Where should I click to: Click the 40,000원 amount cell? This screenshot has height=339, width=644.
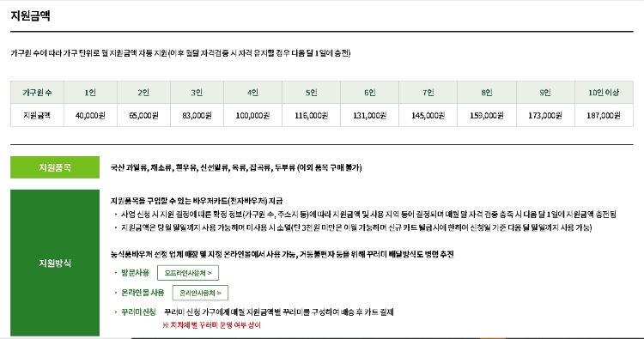click(90, 115)
